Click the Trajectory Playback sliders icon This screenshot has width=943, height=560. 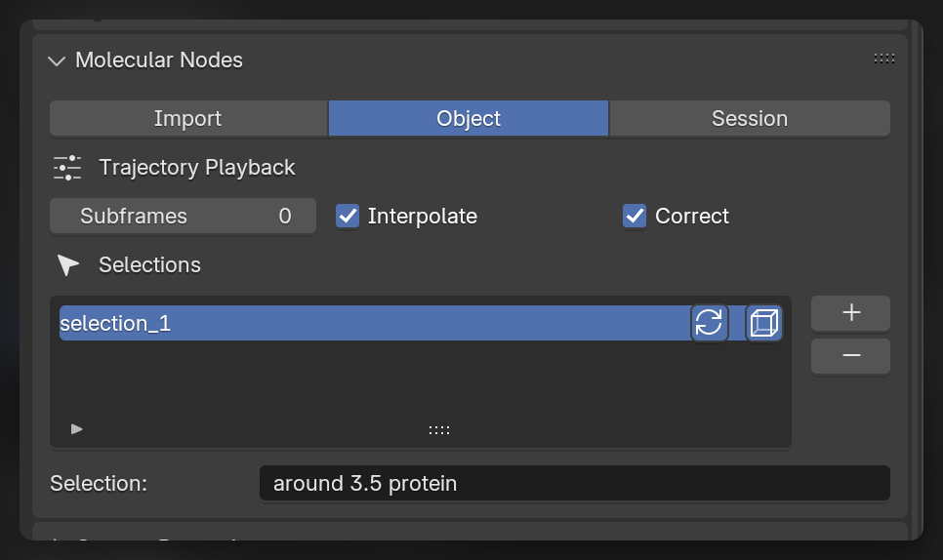pyautogui.click(x=66, y=168)
